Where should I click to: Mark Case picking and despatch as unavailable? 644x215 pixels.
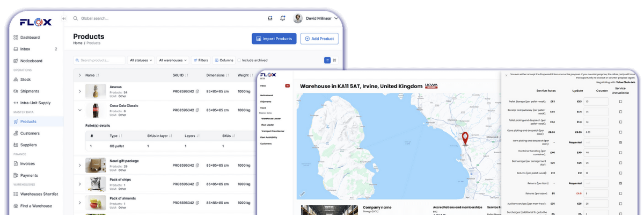point(620,132)
